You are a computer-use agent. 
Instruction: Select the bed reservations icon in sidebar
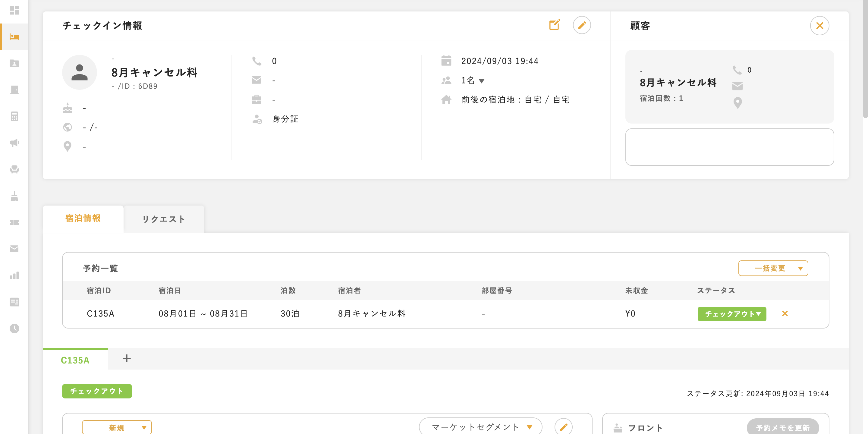pyautogui.click(x=14, y=37)
